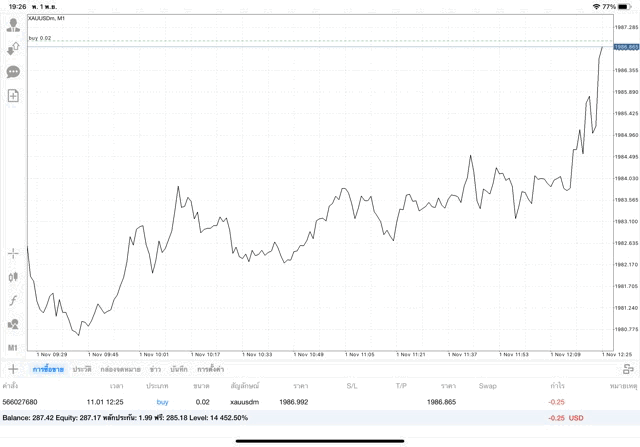Open the กล่องจดหมาย tab
Screen dimensions: 640x447
click(x=120, y=369)
